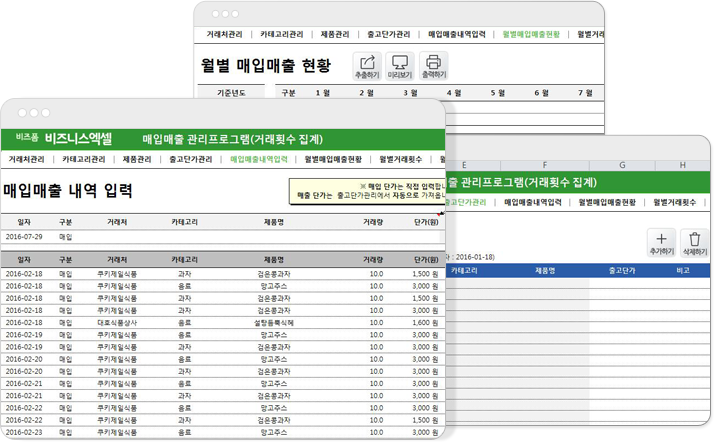Screen dimensions: 714x442
Task: Click the 출력하기 printer icon
Action: [433, 62]
